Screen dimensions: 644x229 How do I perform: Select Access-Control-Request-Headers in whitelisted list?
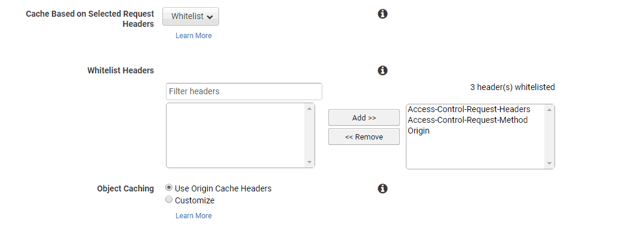(469, 109)
